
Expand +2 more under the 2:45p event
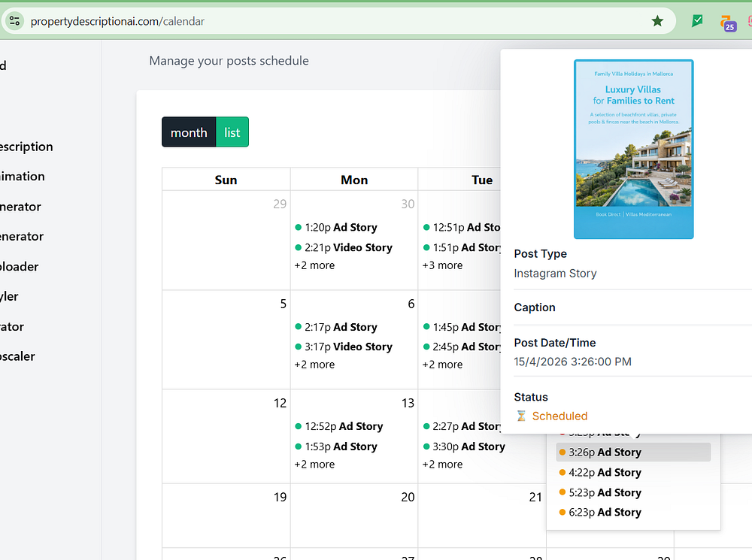[x=443, y=365]
